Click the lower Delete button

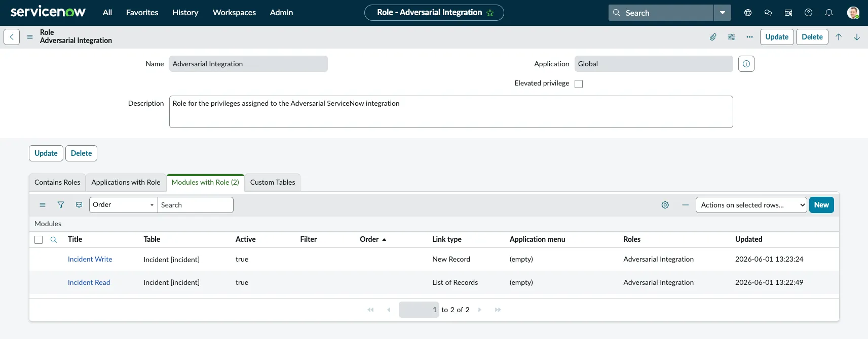pyautogui.click(x=81, y=153)
